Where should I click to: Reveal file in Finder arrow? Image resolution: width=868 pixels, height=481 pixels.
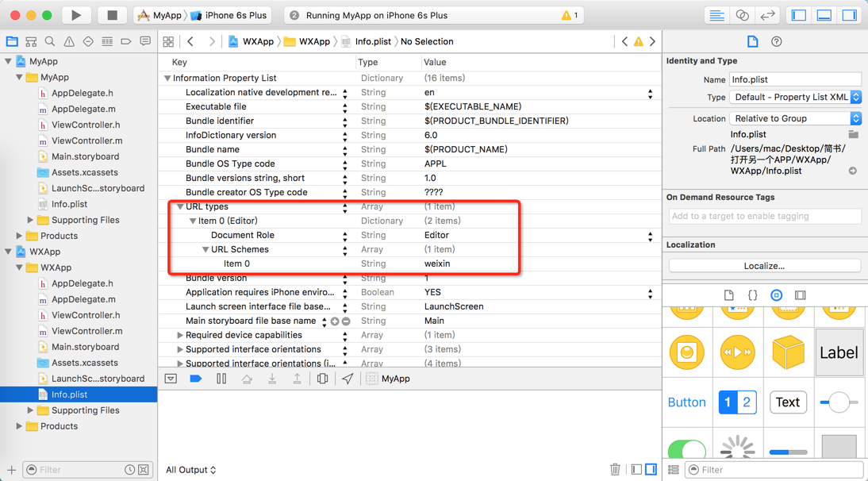point(852,171)
